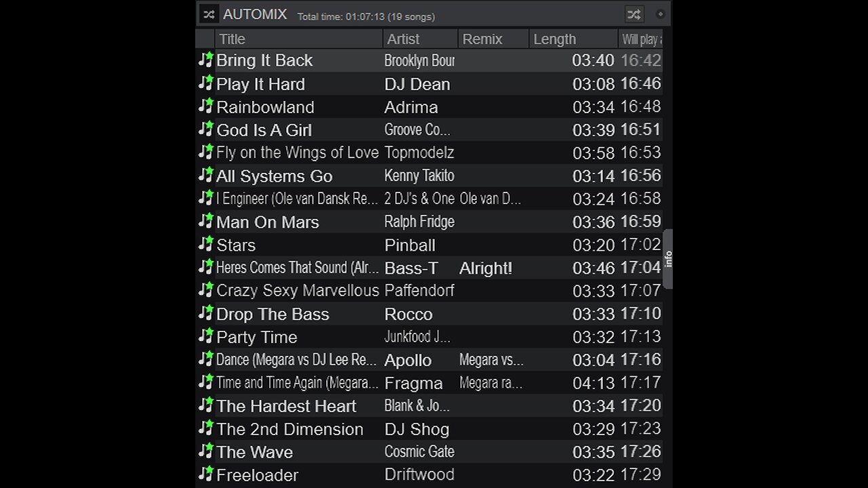This screenshot has height=488, width=868.
Task: Click the music note icon for Freeloader
Action: [205, 474]
